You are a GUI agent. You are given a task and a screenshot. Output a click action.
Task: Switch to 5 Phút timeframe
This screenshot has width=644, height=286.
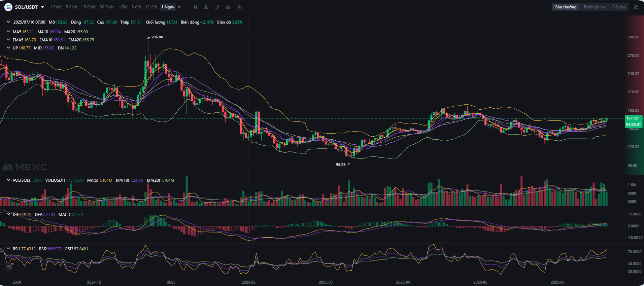(x=72, y=7)
